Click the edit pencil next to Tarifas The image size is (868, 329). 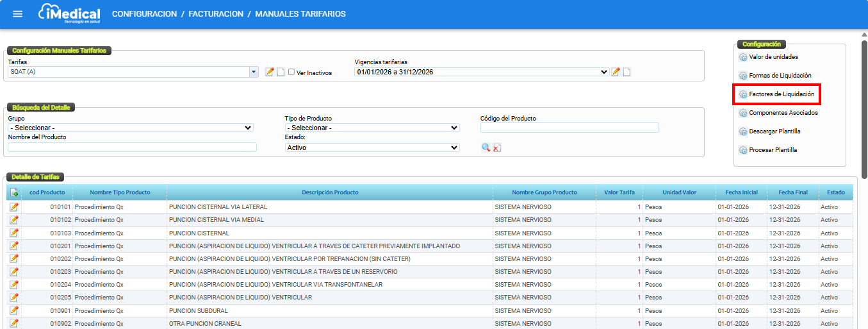[270, 72]
